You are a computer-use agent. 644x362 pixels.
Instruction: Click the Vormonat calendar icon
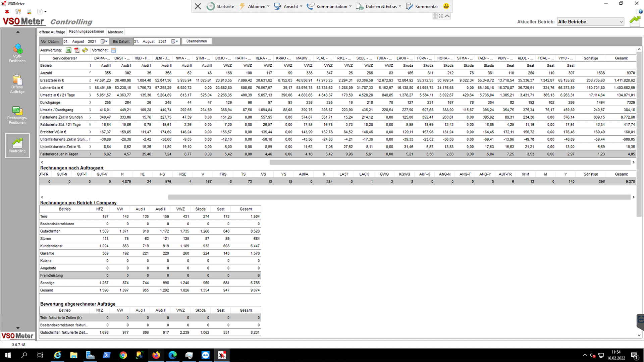pos(114,50)
